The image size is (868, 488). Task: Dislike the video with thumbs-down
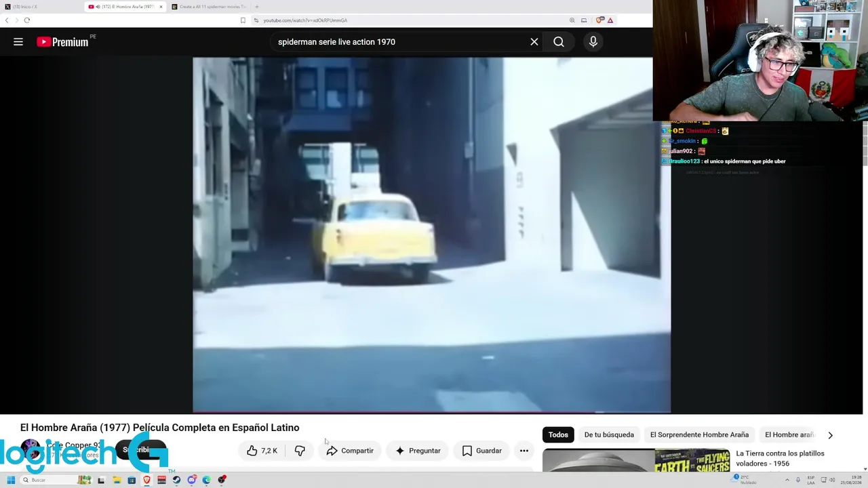[300, 451]
